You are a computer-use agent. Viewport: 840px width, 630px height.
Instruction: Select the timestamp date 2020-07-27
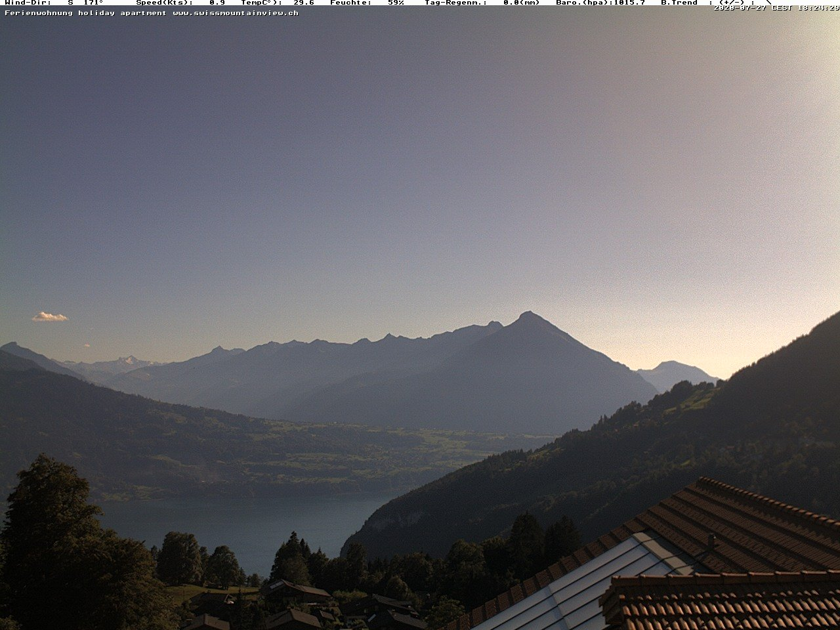tap(740, 8)
